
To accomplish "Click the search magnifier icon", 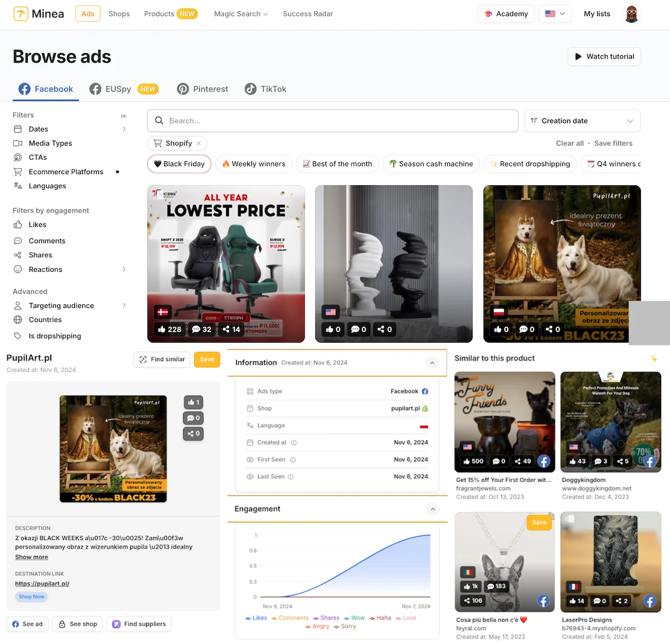I will click(x=159, y=121).
